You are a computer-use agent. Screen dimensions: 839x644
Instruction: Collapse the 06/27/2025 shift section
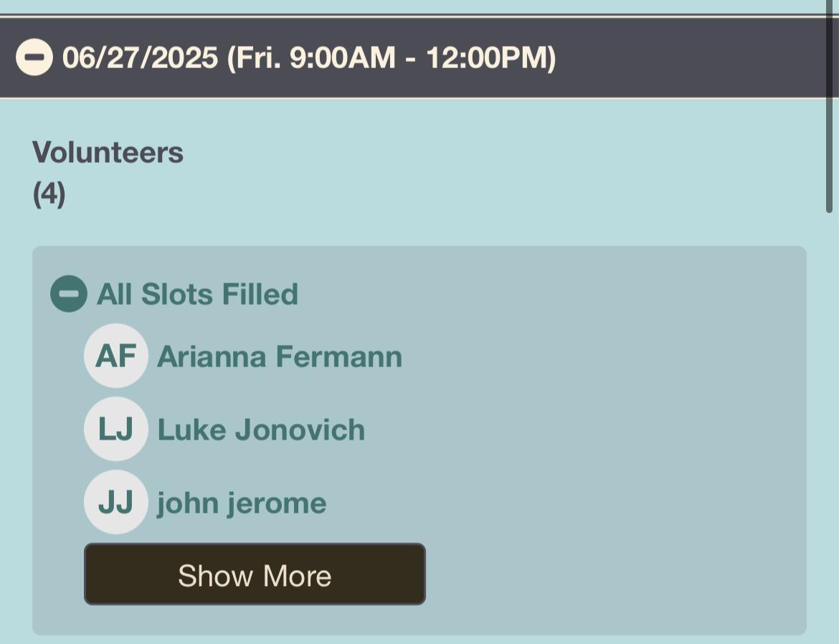pyautogui.click(x=34, y=57)
